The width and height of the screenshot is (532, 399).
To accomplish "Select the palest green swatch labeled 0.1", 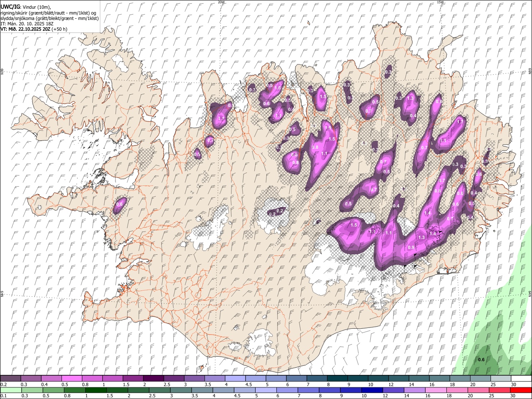I will 10,390.
